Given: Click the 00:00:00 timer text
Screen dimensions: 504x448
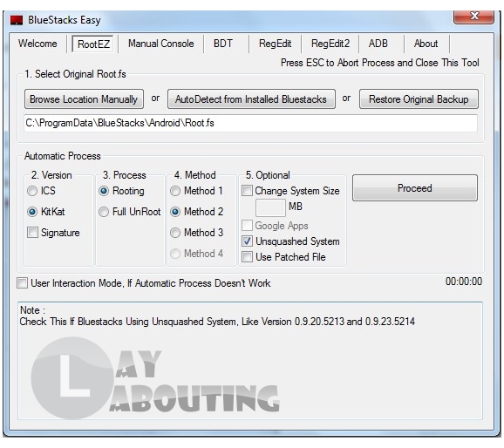Looking at the screenshot, I should click(x=464, y=282).
